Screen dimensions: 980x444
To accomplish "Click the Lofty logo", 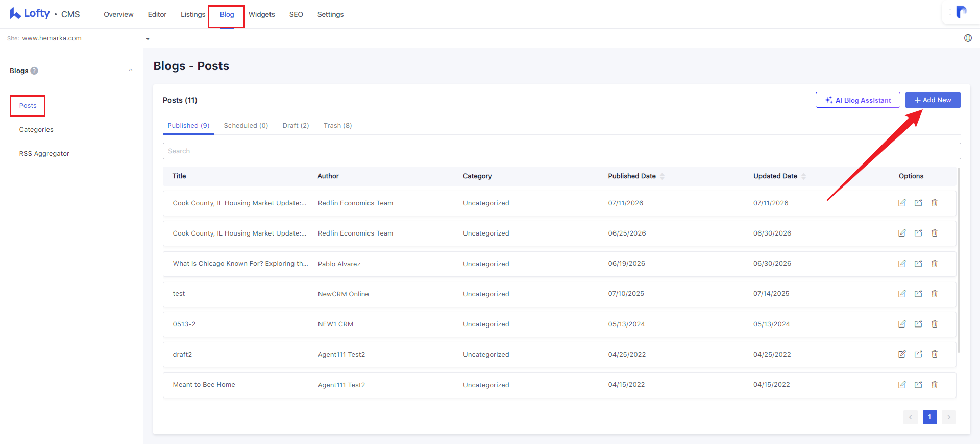I will point(30,14).
